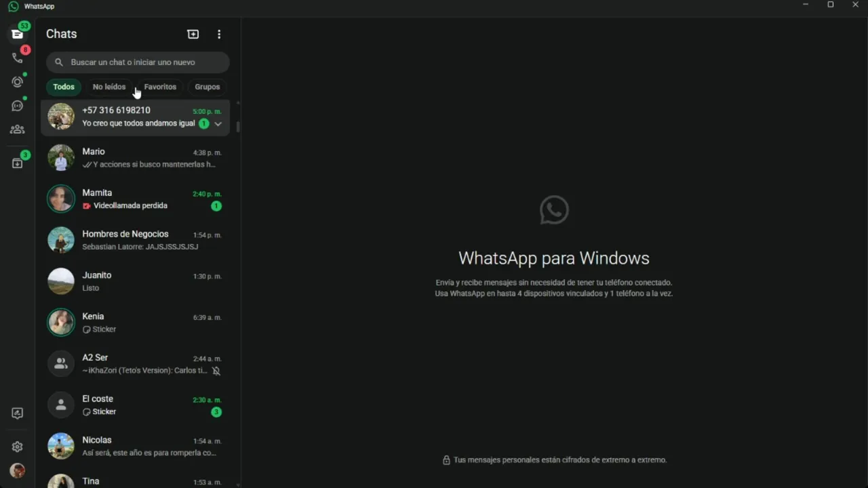Viewport: 868px width, 488px height.
Task: Open the El coste chat by name
Action: (x=98, y=399)
